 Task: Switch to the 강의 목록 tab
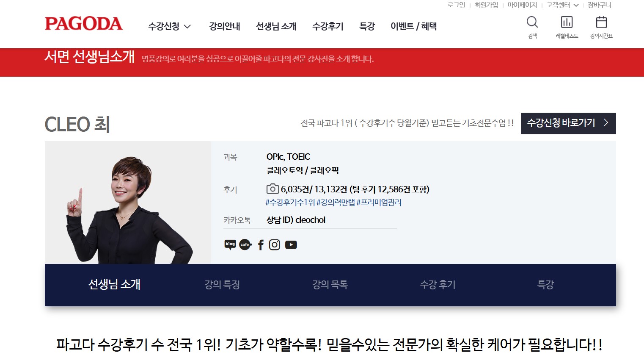[x=330, y=285]
